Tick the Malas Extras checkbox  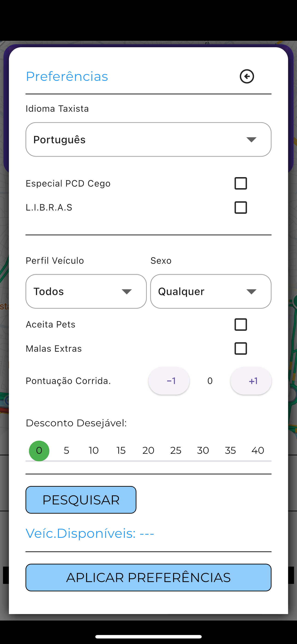pos(241,348)
